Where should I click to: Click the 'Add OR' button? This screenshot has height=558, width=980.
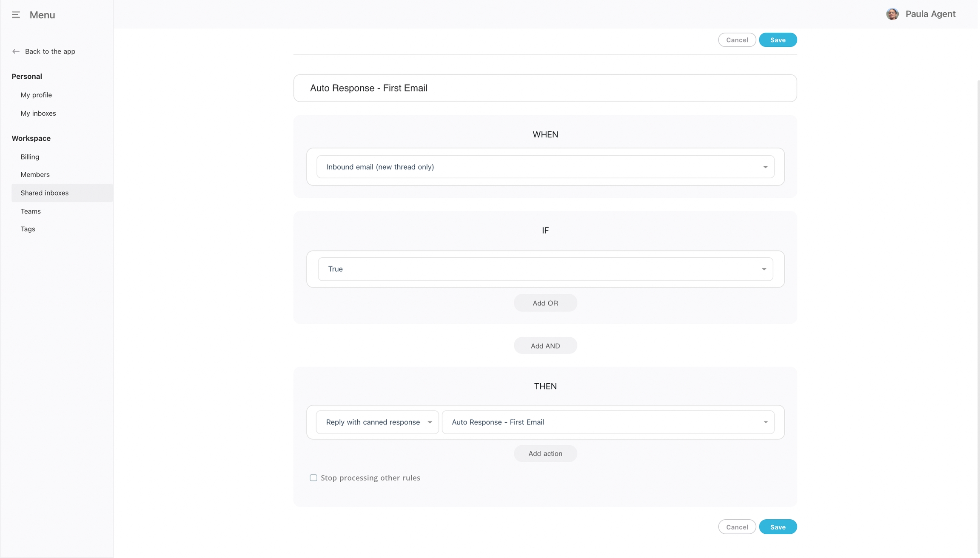click(x=545, y=303)
